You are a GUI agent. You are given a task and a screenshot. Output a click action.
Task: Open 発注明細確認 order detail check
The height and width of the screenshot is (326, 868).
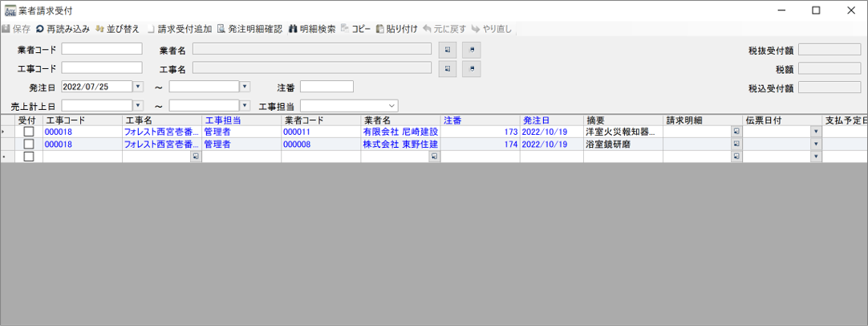[x=249, y=29]
